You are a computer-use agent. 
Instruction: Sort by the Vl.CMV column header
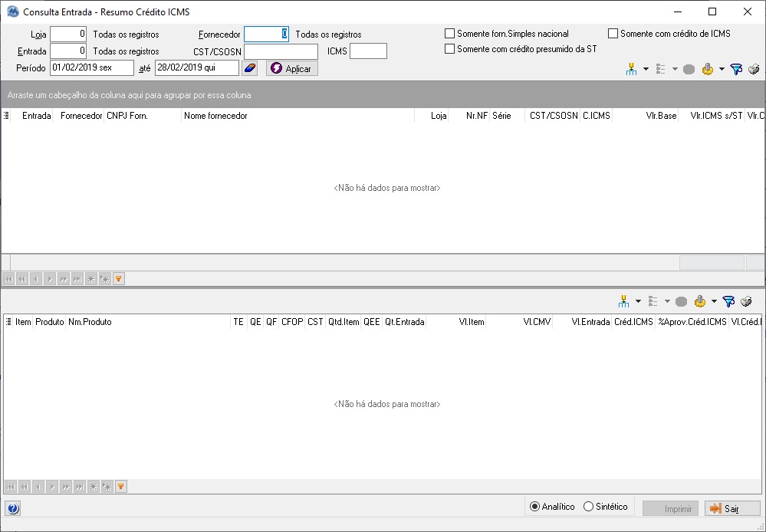(519, 322)
